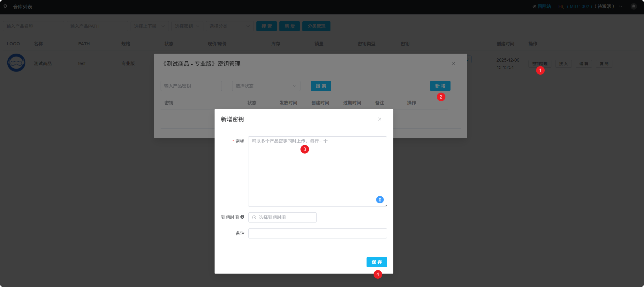This screenshot has width=644, height=287.
Task: Click the paper plane 国际站 link
Action: [542, 6]
